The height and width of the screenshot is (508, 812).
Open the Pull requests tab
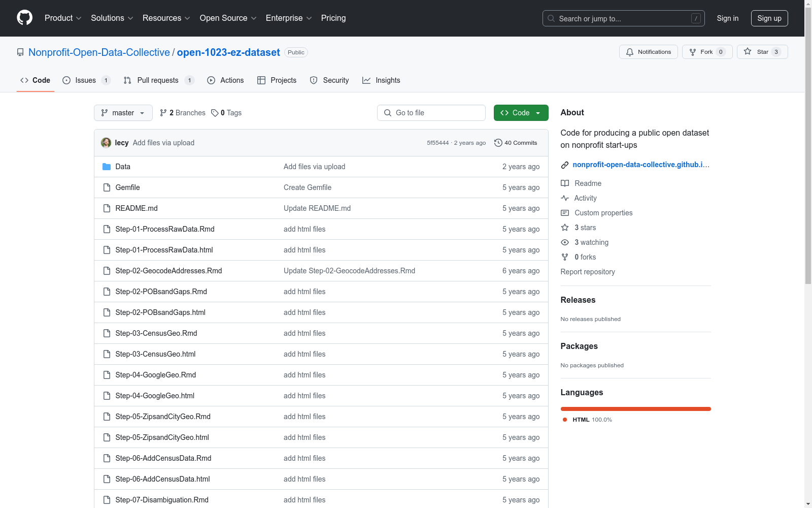tap(159, 80)
